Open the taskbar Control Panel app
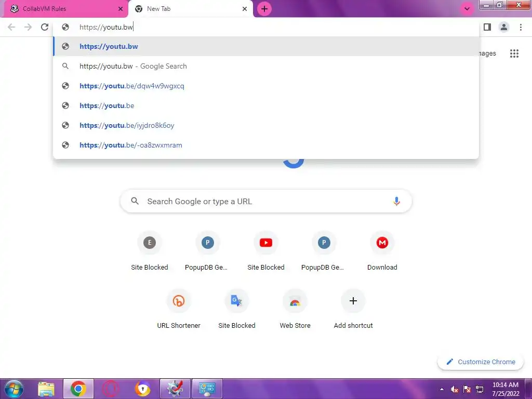The image size is (532, 399). 207,389
